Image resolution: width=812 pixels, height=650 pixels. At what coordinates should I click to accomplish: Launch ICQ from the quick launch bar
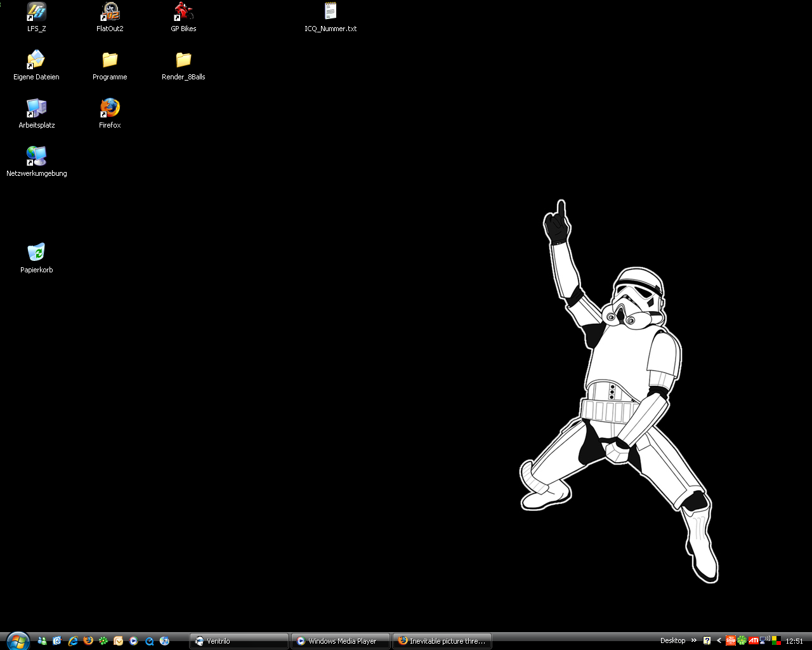tap(103, 641)
